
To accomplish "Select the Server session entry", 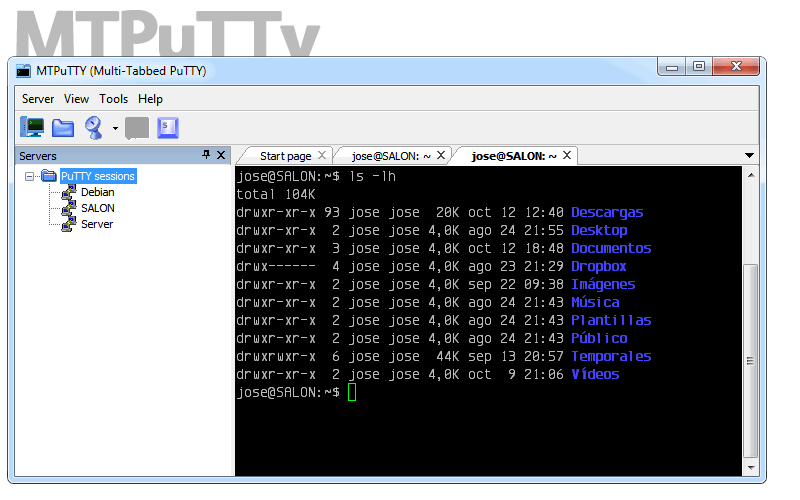I will point(97,224).
